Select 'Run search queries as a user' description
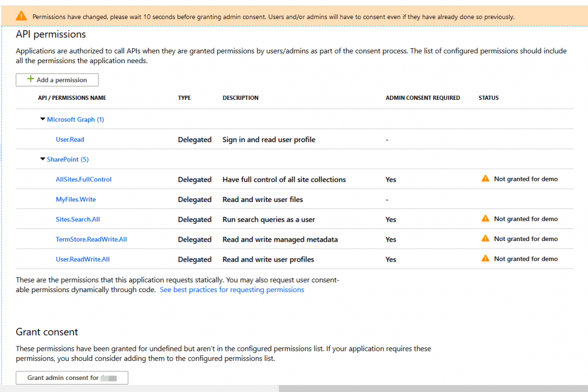The height and width of the screenshot is (392, 588). 269,219
